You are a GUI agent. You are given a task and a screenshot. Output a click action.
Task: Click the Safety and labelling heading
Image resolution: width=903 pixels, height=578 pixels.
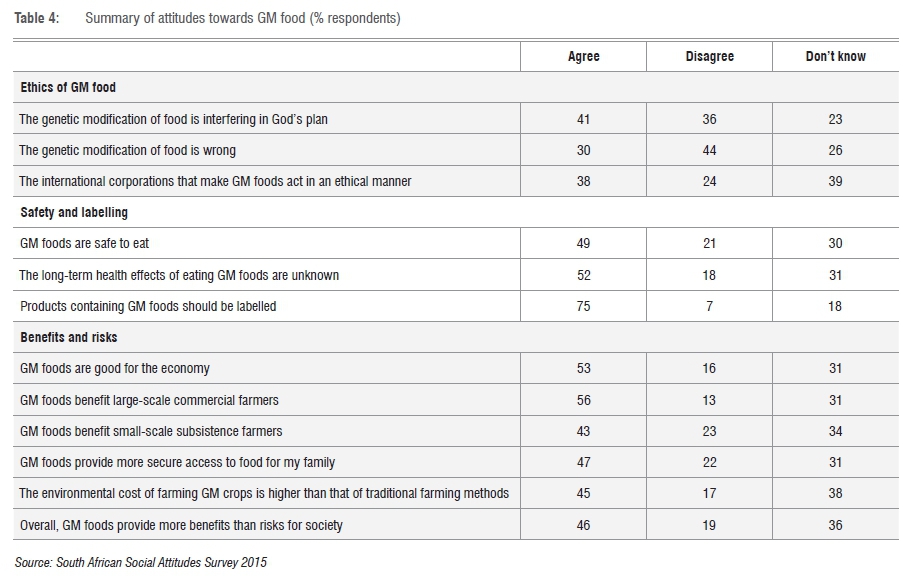point(74,212)
